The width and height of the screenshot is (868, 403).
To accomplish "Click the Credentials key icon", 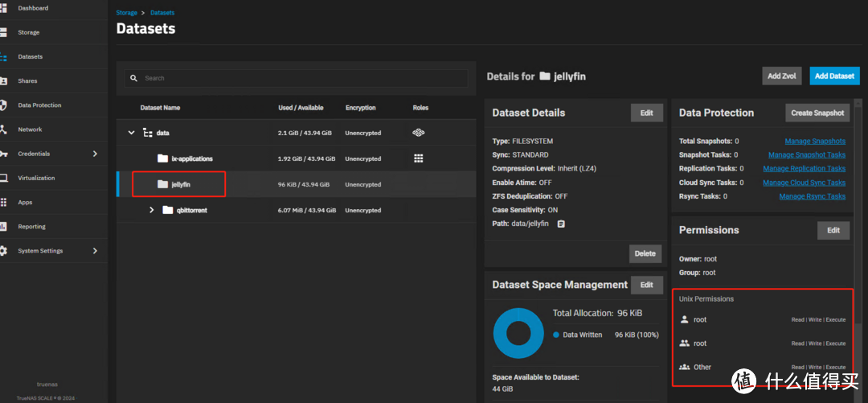I will (3, 154).
